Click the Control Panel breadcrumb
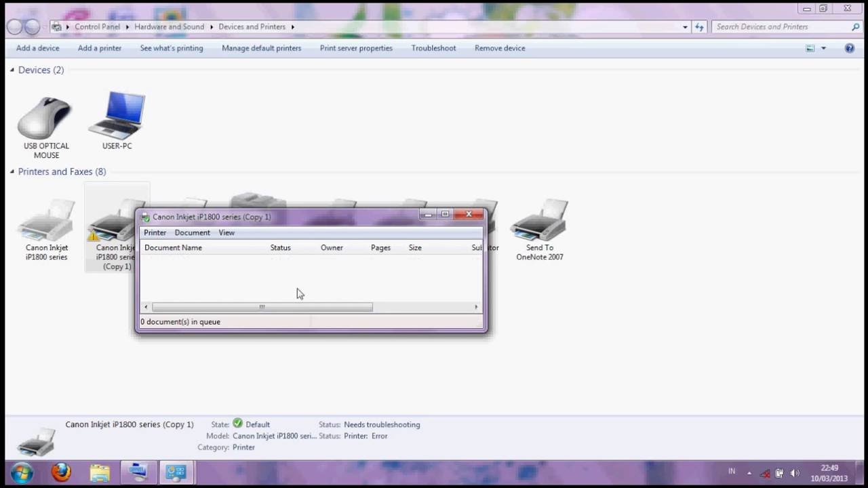The height and width of the screenshot is (488, 868). point(97,27)
